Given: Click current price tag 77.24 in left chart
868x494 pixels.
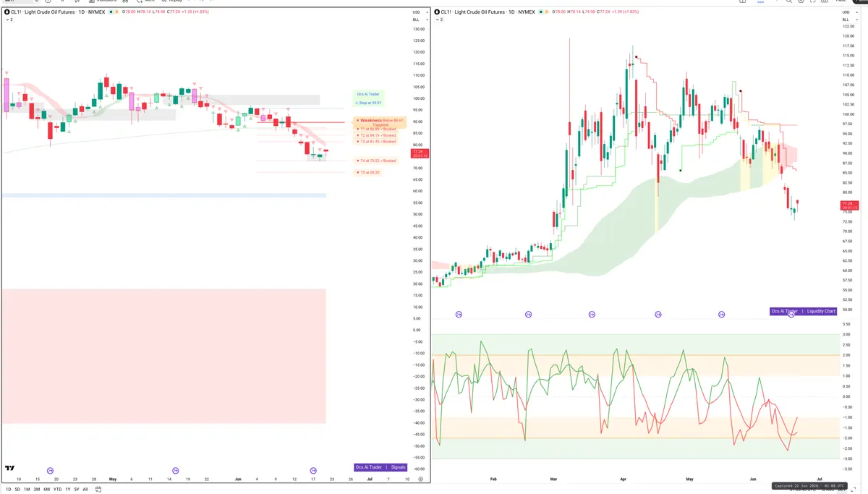Looking at the screenshot, I should (x=420, y=154).
